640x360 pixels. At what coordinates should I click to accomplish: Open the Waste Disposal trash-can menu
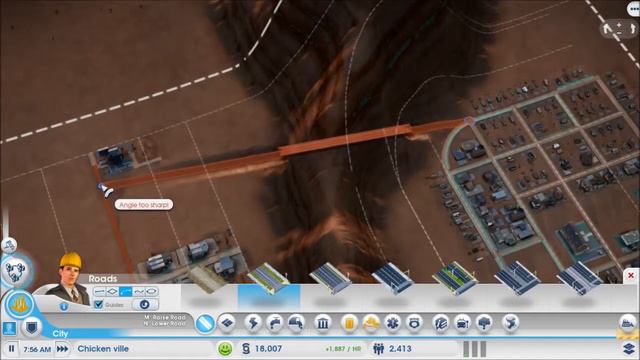pyautogui.click(x=349, y=323)
